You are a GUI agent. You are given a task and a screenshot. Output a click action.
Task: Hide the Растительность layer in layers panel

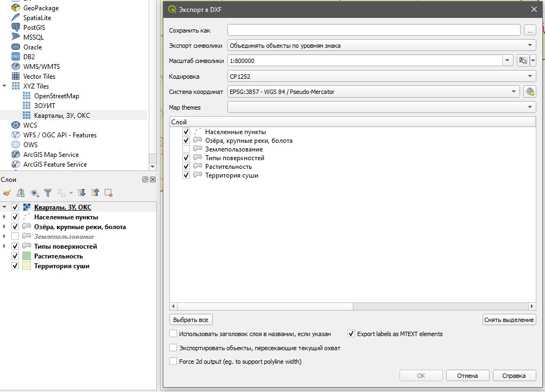point(15,256)
